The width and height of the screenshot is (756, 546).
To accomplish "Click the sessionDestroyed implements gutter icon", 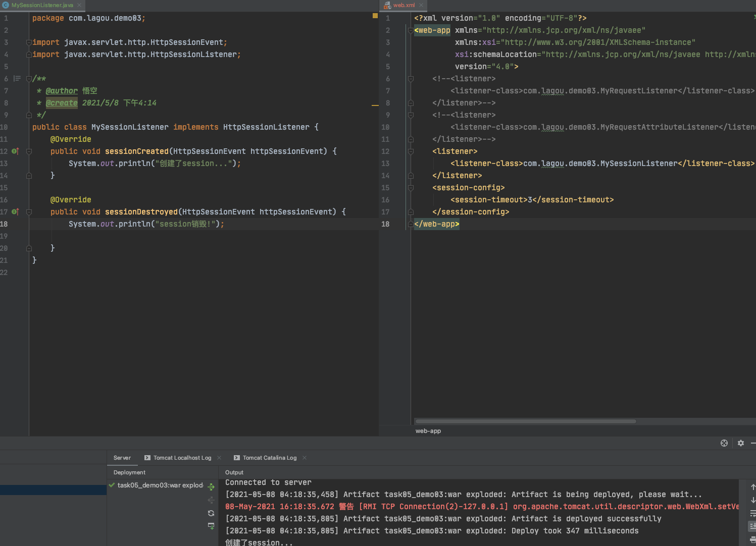I will [15, 212].
